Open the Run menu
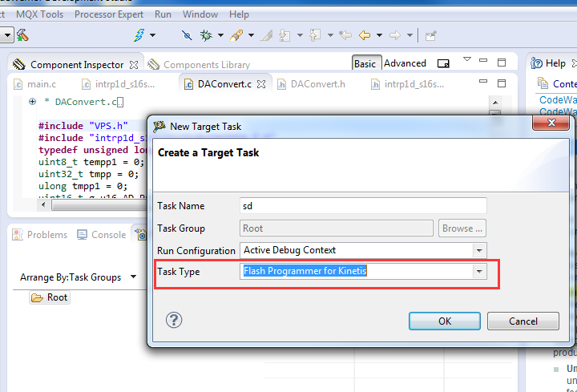The width and height of the screenshot is (577, 392). (x=163, y=14)
